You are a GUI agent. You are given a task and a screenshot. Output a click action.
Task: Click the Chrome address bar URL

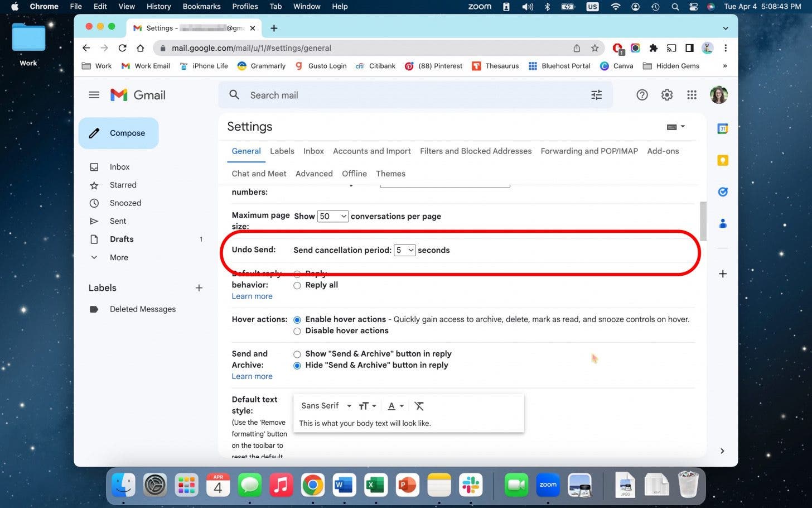(252, 48)
